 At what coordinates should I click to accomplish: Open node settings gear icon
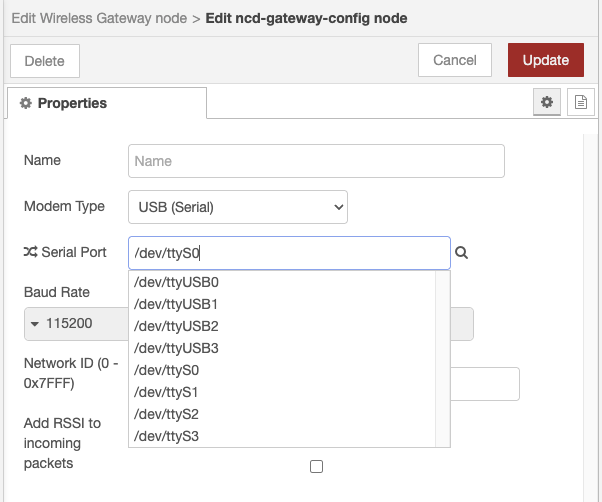(x=547, y=102)
